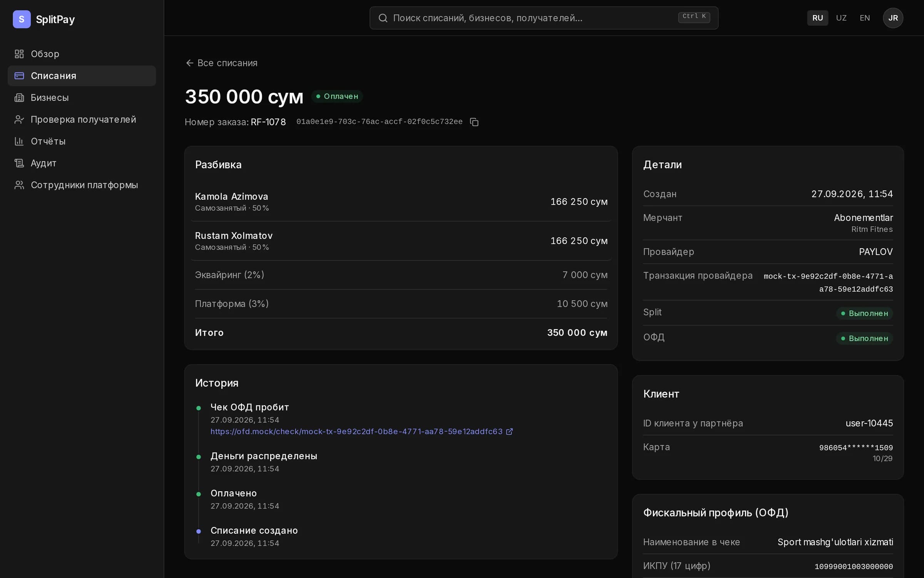Click order number RF-1078
The image size is (924, 578).
[268, 122]
